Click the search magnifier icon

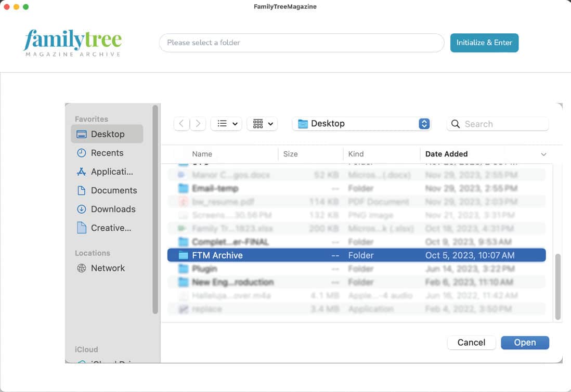(x=455, y=124)
